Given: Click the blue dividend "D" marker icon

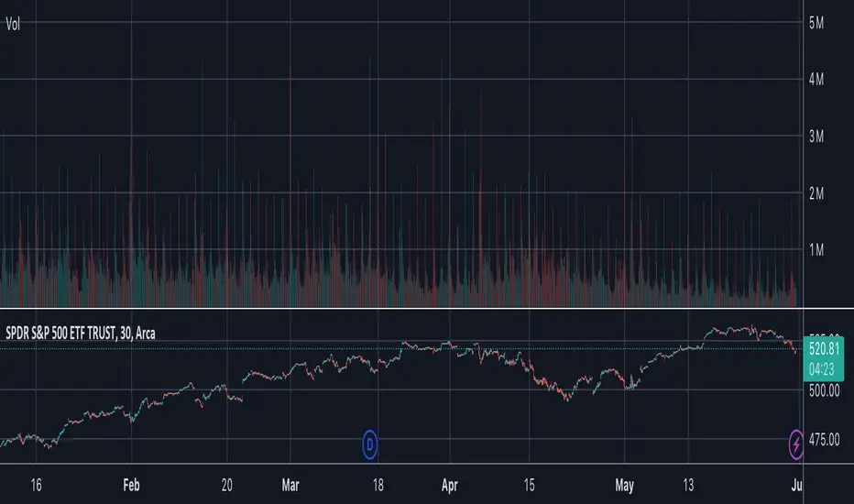Looking at the screenshot, I should tap(370, 444).
